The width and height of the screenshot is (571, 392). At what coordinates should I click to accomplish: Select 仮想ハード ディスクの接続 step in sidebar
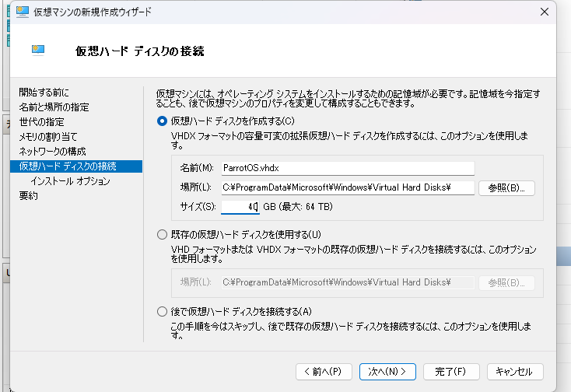[x=68, y=166]
